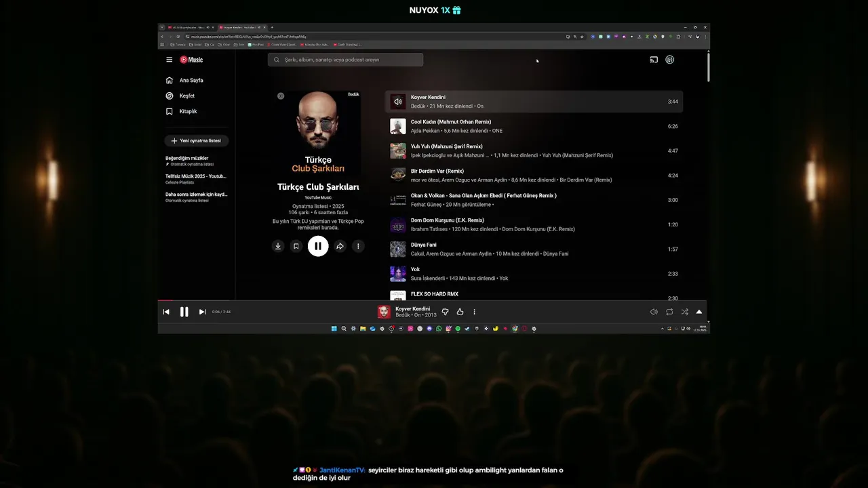Click the YouTube Music logo
This screenshot has height=488, width=868.
click(191, 60)
